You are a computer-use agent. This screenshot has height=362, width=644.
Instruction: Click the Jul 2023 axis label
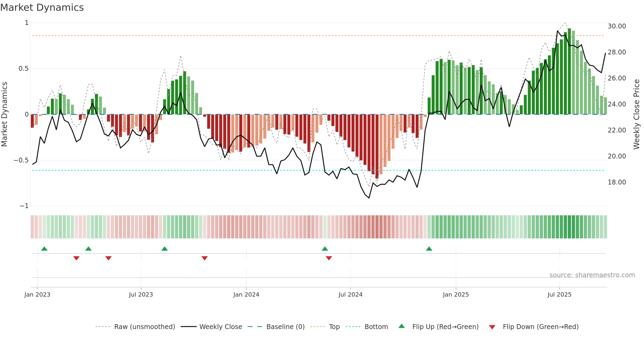pyautogui.click(x=141, y=294)
